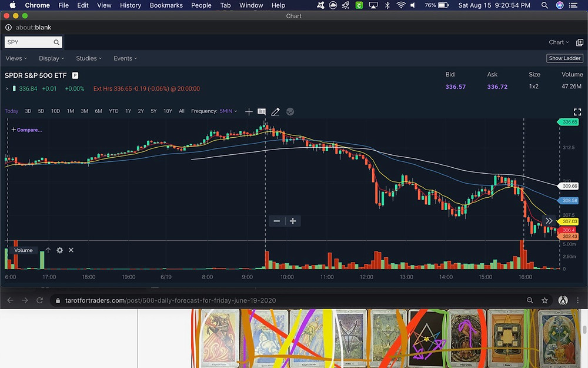The width and height of the screenshot is (588, 368).
Task: Open the Views dropdown
Action: [x=16, y=58]
